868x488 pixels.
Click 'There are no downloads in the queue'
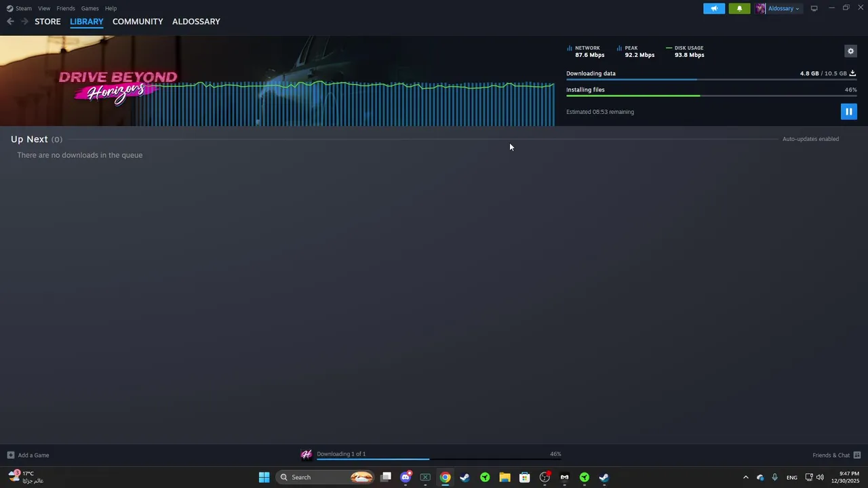pyautogui.click(x=79, y=155)
